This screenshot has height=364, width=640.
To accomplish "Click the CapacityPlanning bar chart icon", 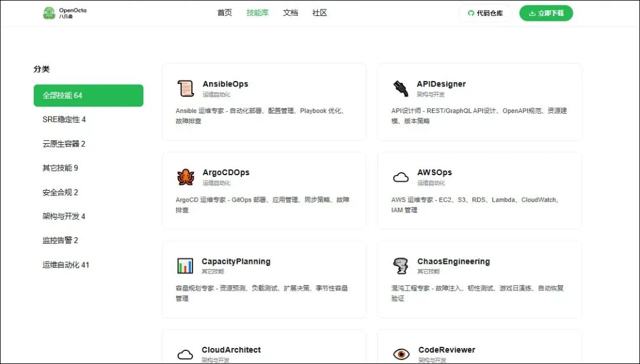I will (x=185, y=266).
